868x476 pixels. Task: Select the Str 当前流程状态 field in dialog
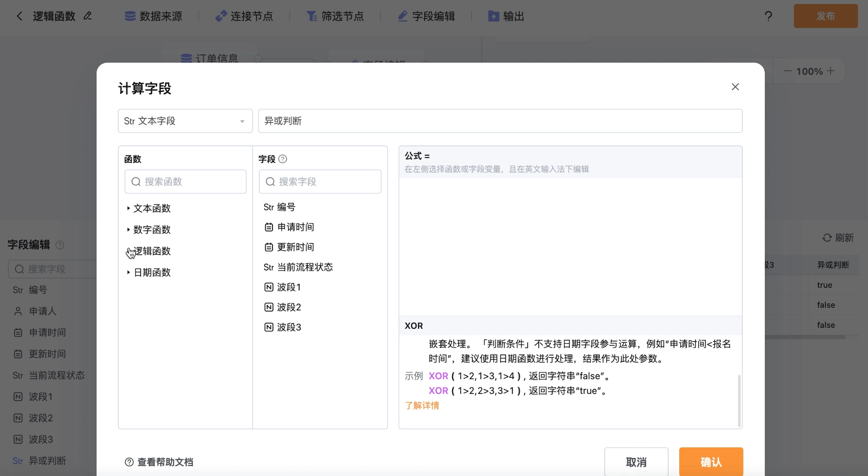coord(298,267)
